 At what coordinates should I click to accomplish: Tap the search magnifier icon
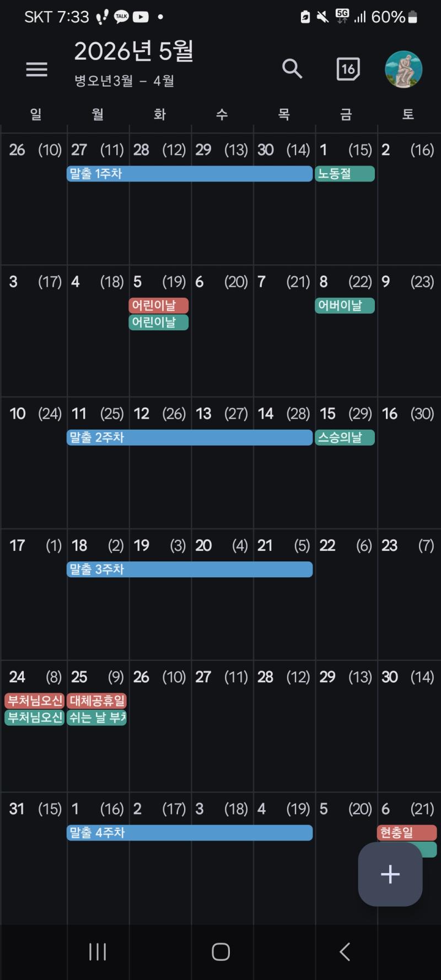tap(292, 69)
